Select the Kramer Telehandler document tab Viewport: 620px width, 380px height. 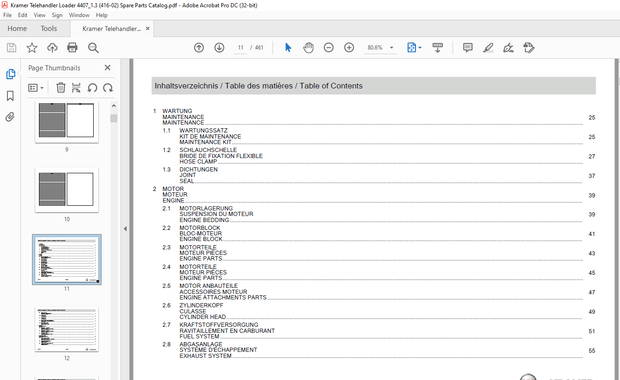tap(112, 28)
